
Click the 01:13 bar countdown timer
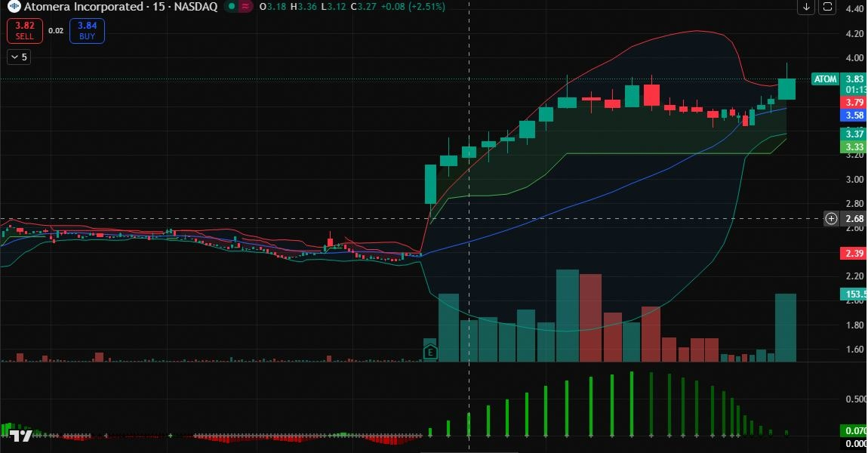pos(855,90)
